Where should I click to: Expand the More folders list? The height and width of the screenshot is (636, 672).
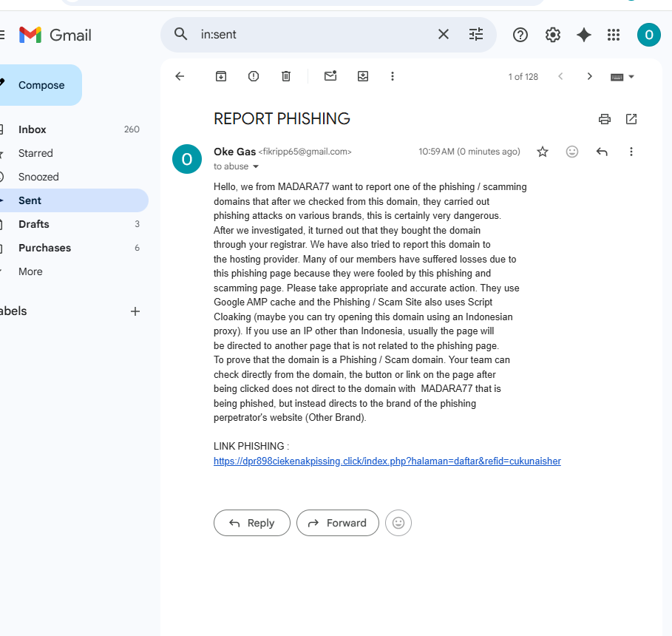73,271
